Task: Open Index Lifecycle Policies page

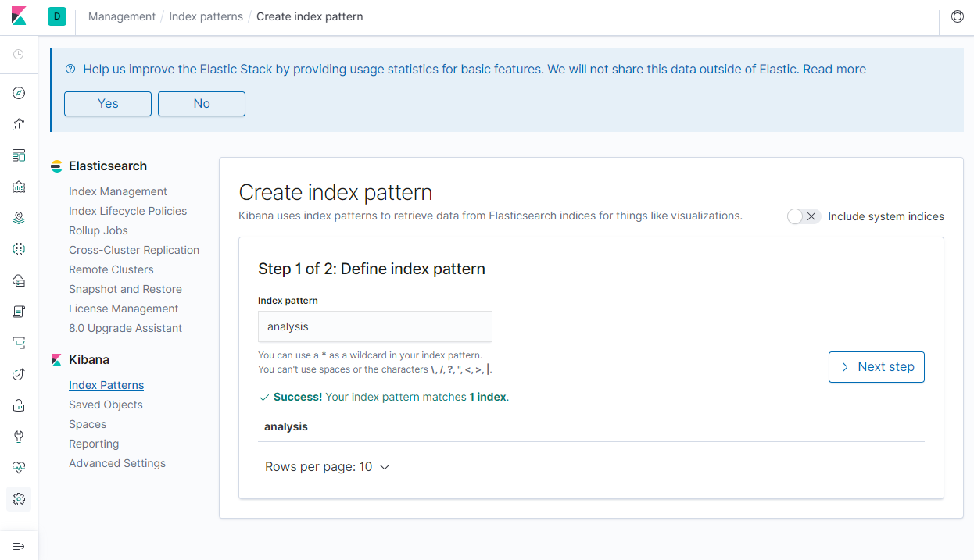Action: pos(127,211)
